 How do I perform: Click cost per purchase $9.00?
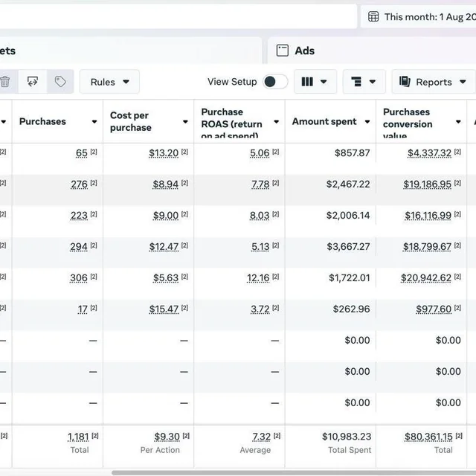pyautogui.click(x=166, y=216)
